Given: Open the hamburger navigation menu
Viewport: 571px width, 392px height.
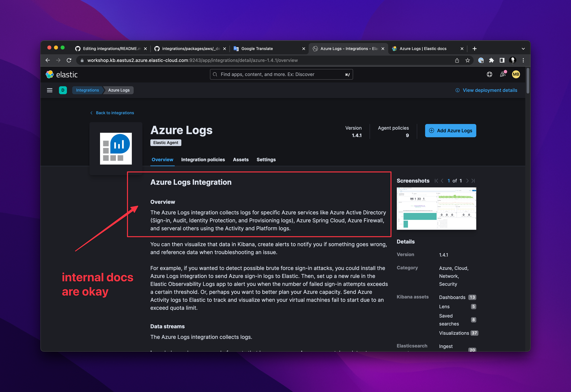Looking at the screenshot, I should pos(50,90).
